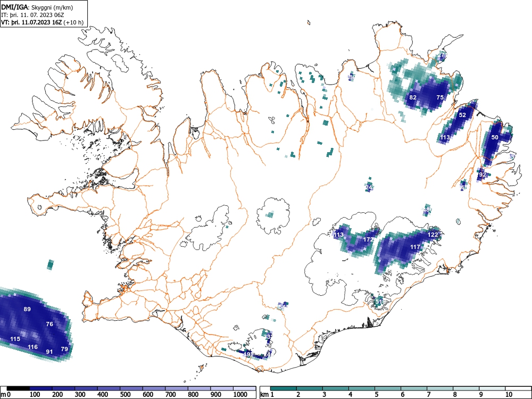The width and height of the screenshot is (532, 399).
Task: Click the '400' legend label
Action: pyautogui.click(x=103, y=395)
